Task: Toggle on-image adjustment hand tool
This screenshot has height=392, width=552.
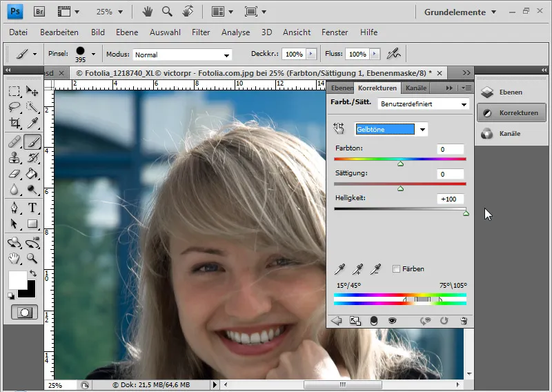Action: [x=339, y=128]
